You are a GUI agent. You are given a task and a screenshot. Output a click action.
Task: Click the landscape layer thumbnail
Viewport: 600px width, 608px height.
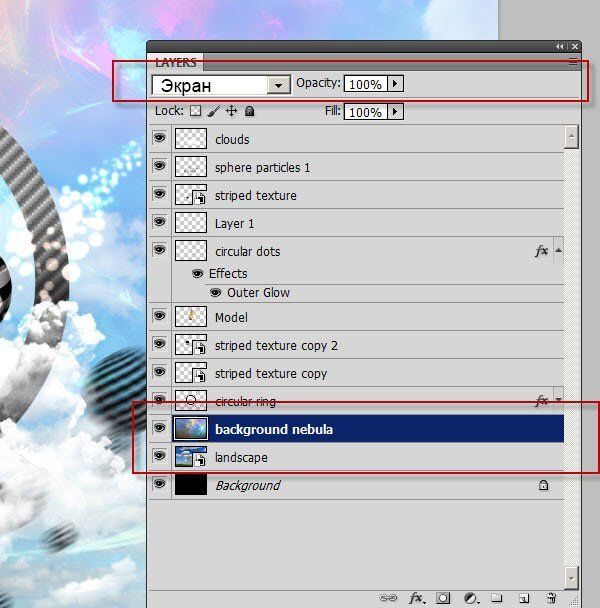[x=190, y=456]
